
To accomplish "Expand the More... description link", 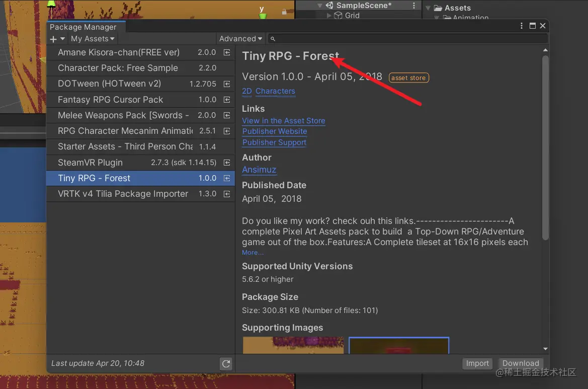I will click(x=253, y=253).
